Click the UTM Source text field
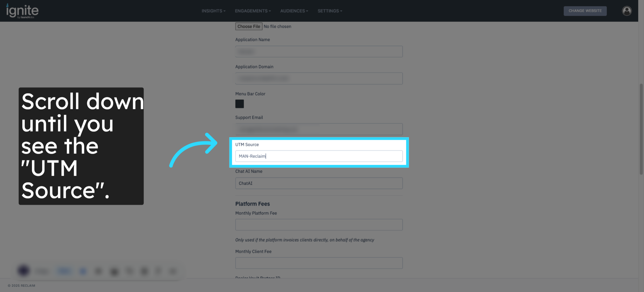 coord(319,156)
